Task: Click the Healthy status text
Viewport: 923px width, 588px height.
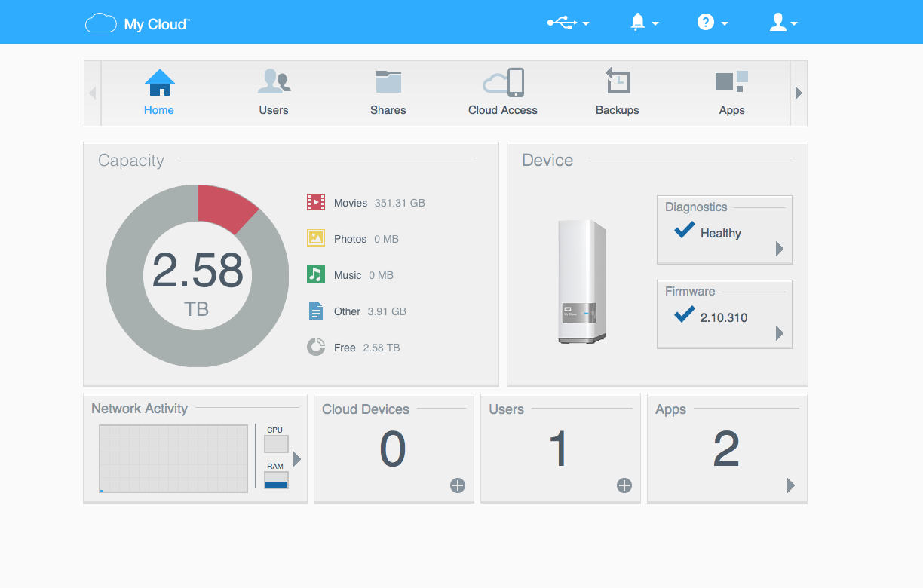Action: click(x=721, y=234)
